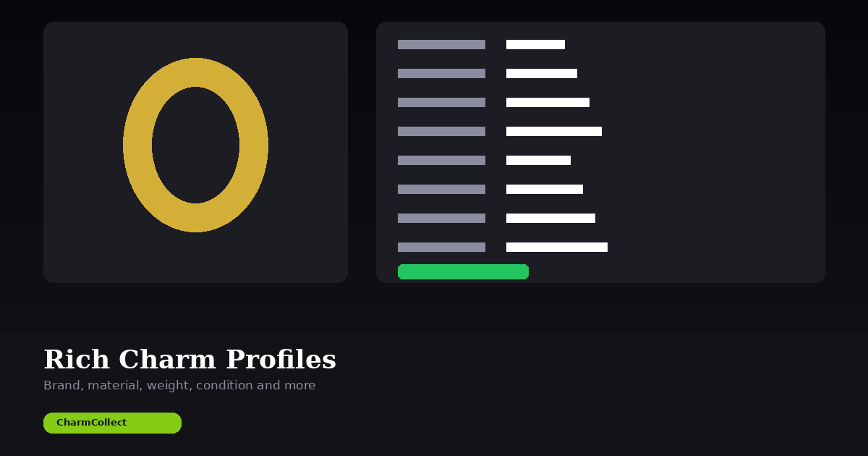Click the green progress bar
Image resolution: width=868 pixels, height=456 pixels.
click(463, 271)
